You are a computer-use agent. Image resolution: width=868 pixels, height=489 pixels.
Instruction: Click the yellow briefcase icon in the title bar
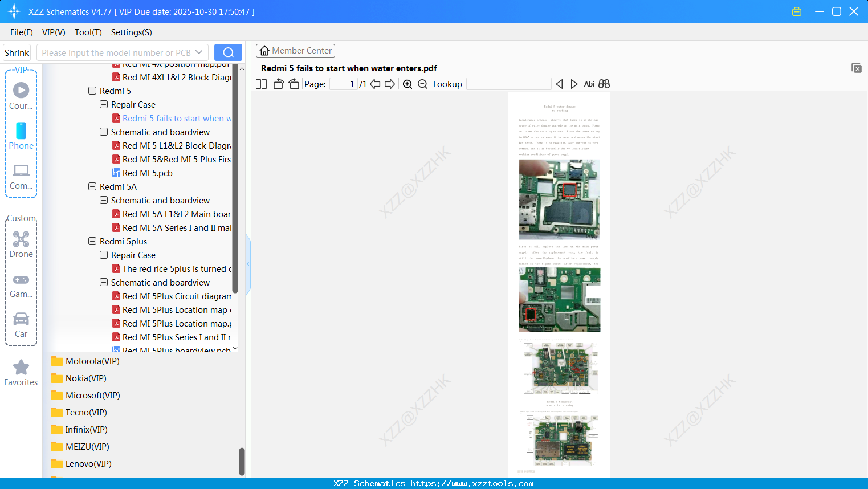(797, 11)
